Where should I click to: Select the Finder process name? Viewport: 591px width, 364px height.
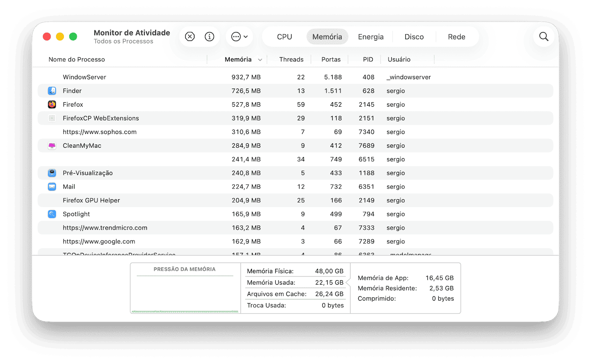72,91
